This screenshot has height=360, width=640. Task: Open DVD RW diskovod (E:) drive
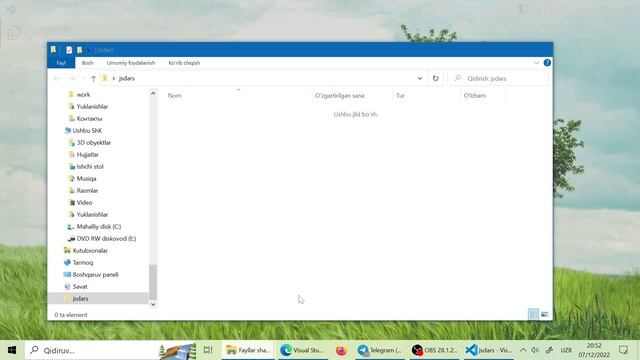(x=106, y=238)
